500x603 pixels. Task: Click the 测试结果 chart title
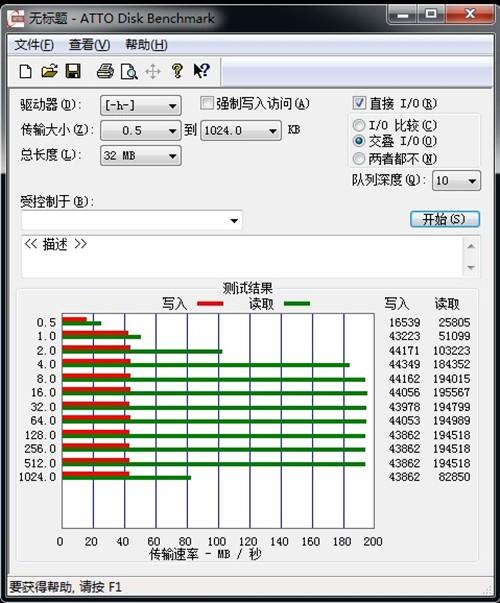coord(248,288)
